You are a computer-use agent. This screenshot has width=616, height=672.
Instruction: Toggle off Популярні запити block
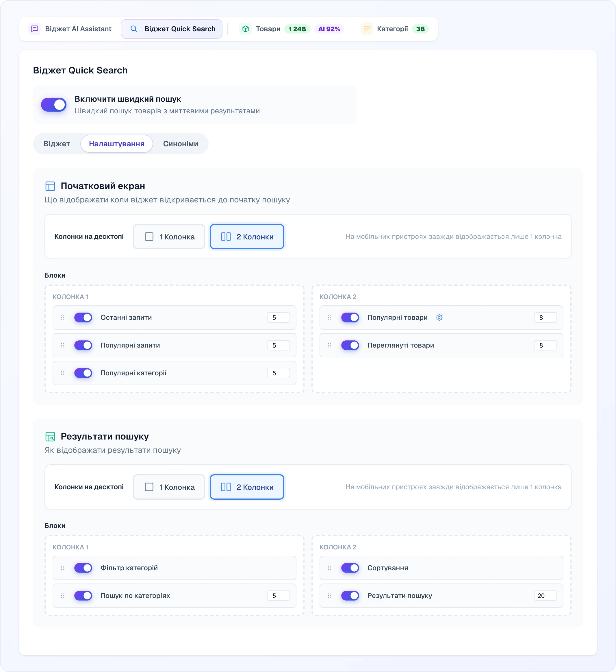point(83,345)
